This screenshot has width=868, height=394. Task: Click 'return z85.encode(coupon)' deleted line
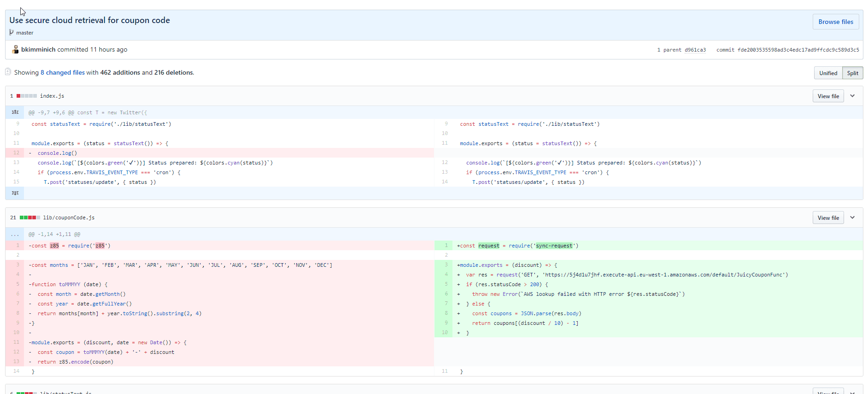[229, 362]
